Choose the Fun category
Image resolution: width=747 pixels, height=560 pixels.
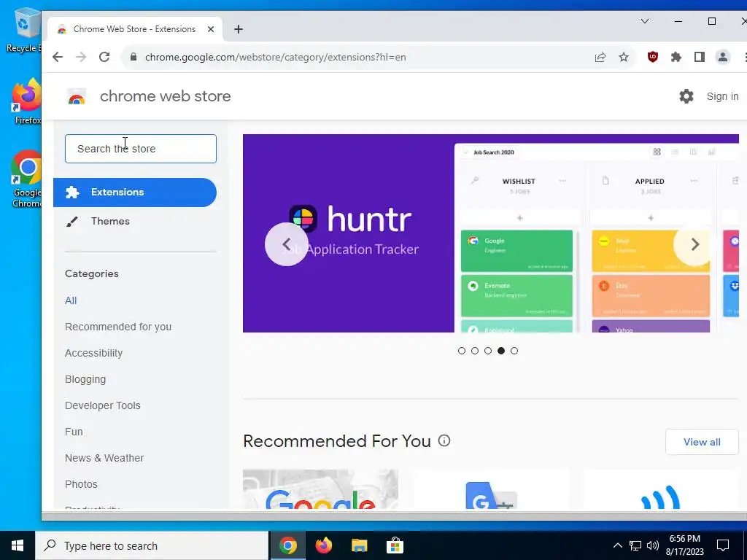pos(74,432)
